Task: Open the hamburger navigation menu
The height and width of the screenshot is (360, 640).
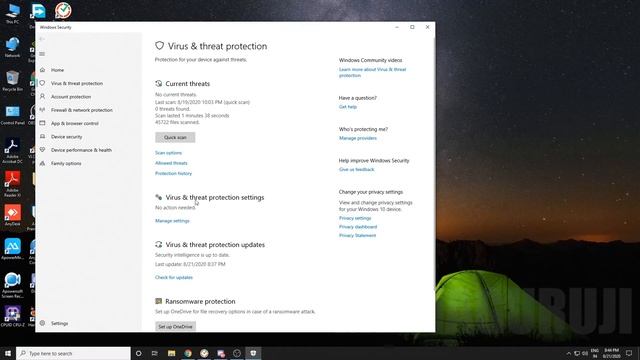Action: (42, 54)
